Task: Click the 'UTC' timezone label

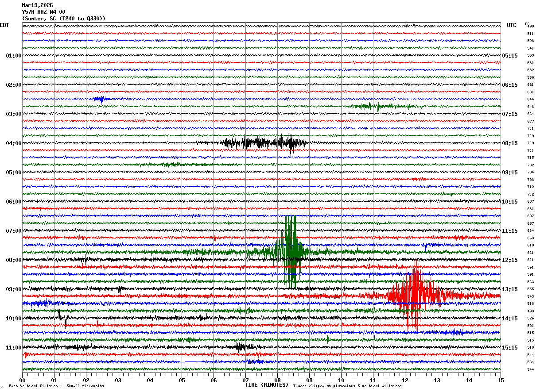Action: tap(512, 25)
